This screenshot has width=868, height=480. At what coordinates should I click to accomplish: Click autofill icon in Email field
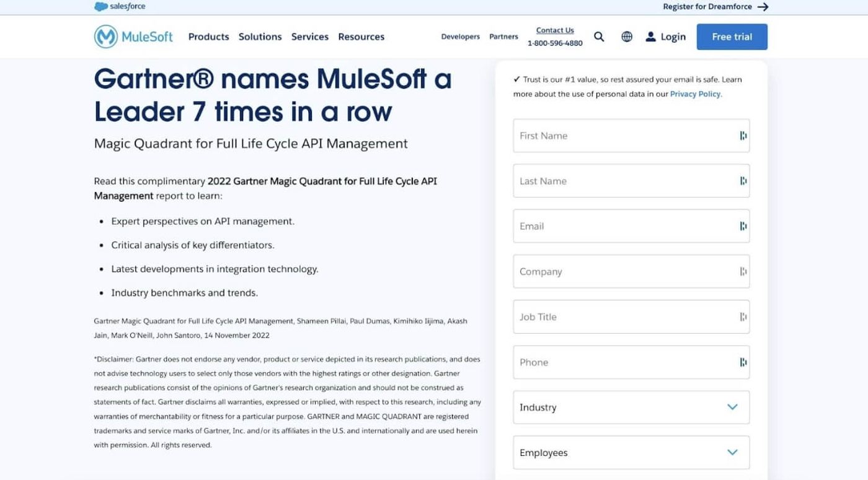(x=743, y=226)
